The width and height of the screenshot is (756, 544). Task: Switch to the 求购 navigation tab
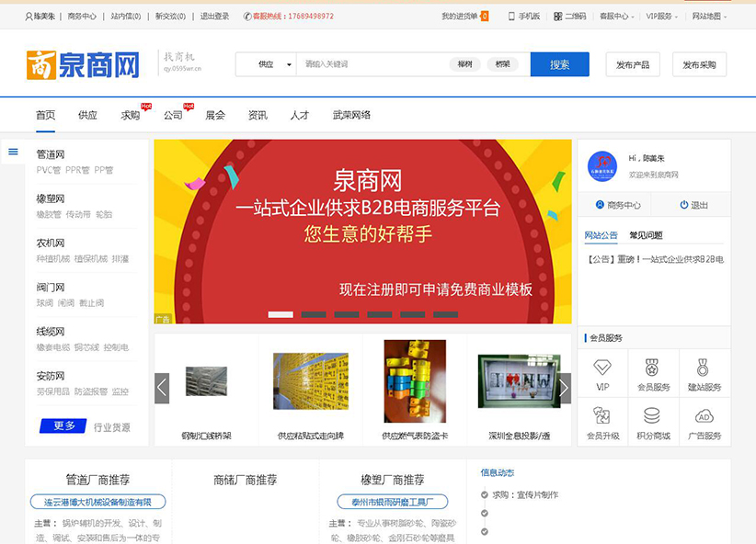[132, 114]
